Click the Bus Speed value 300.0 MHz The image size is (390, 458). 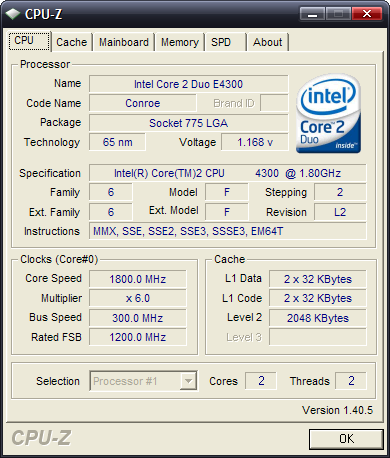137,318
